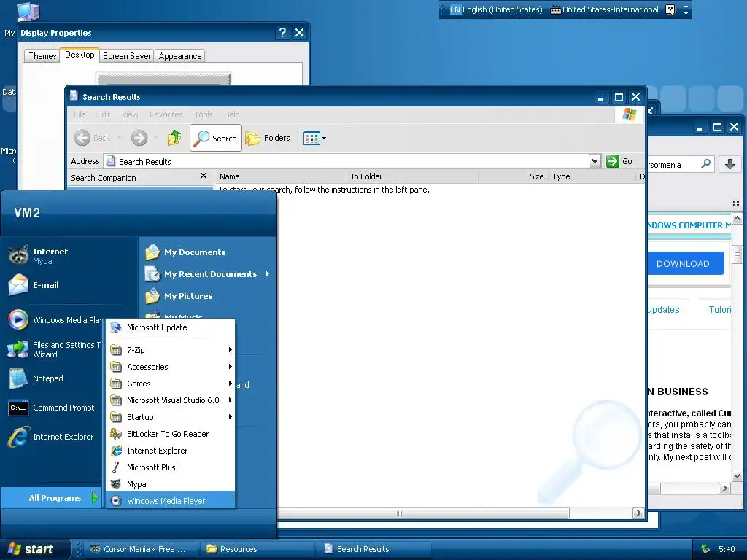Open the Tools menu
This screenshot has height=560, width=747.
(204, 114)
